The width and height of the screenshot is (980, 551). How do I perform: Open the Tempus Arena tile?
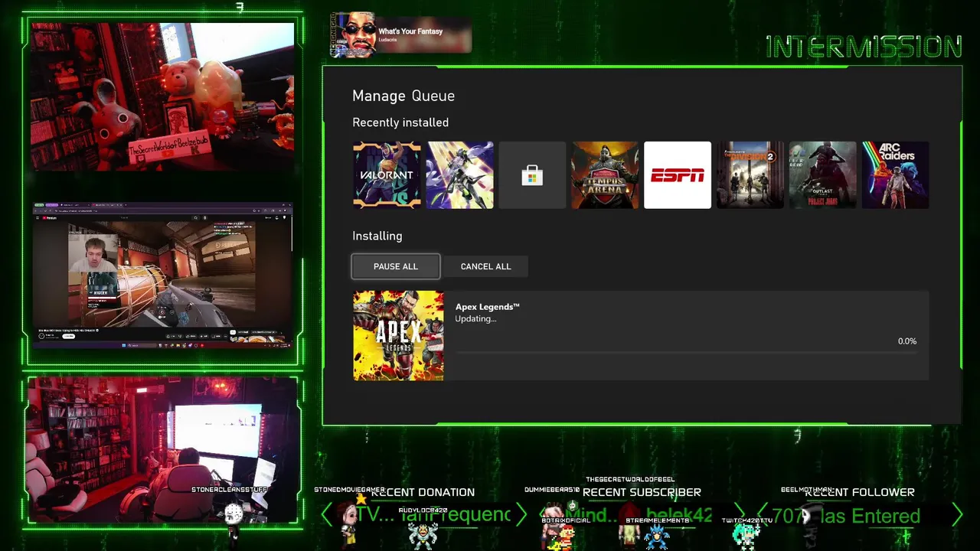(x=605, y=175)
